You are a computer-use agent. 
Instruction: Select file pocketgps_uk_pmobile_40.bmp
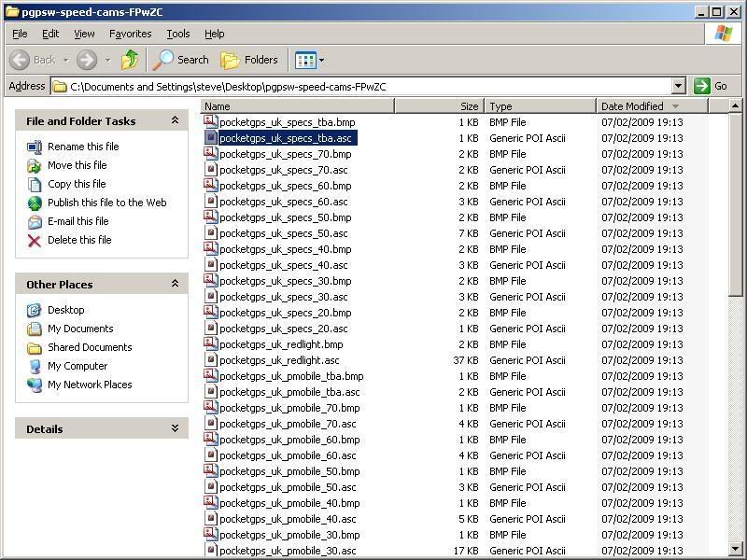pos(289,503)
